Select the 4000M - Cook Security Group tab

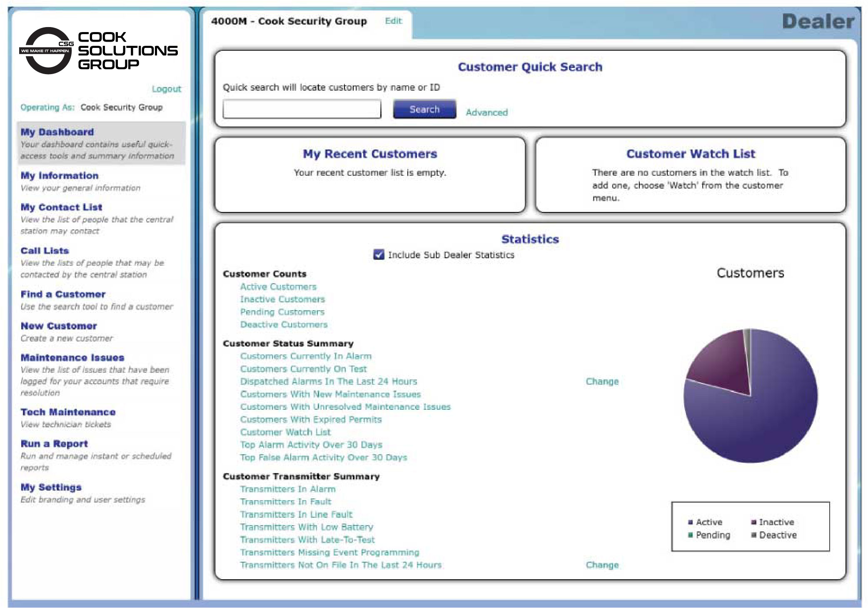(289, 21)
